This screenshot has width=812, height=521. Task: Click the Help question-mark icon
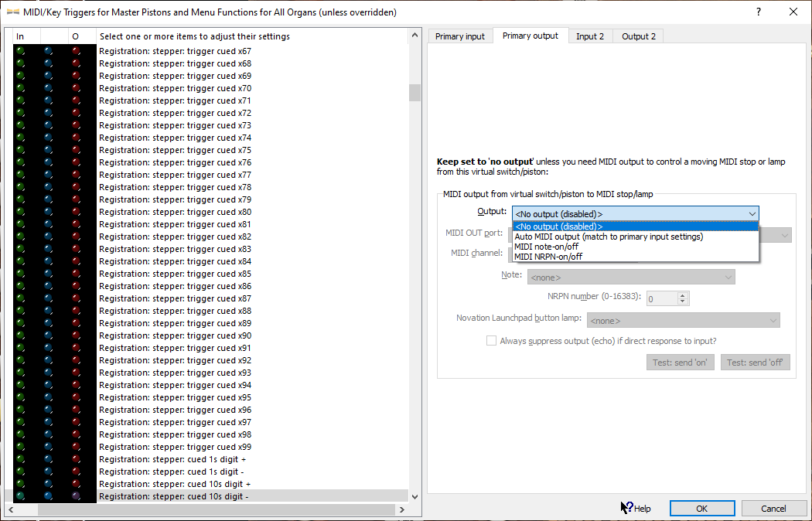click(x=626, y=508)
